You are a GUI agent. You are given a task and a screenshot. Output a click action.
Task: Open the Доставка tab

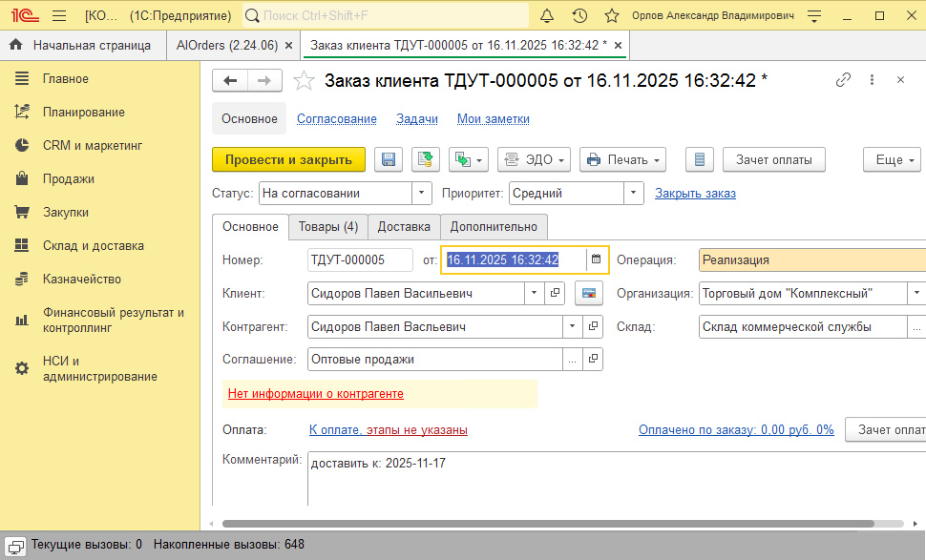pos(403,226)
